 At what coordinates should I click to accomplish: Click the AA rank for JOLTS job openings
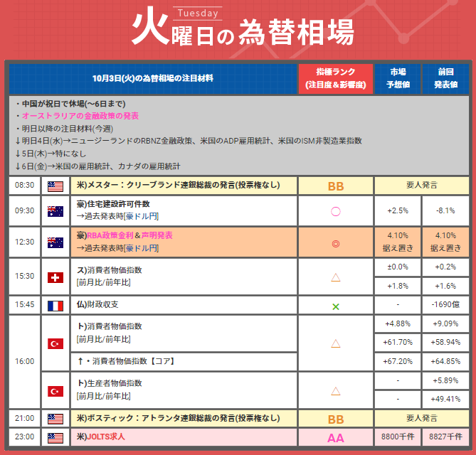pyautogui.click(x=336, y=438)
